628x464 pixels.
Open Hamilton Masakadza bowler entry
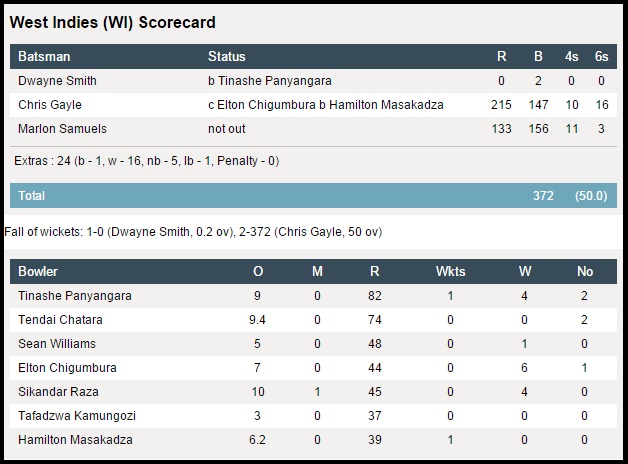click(75, 440)
